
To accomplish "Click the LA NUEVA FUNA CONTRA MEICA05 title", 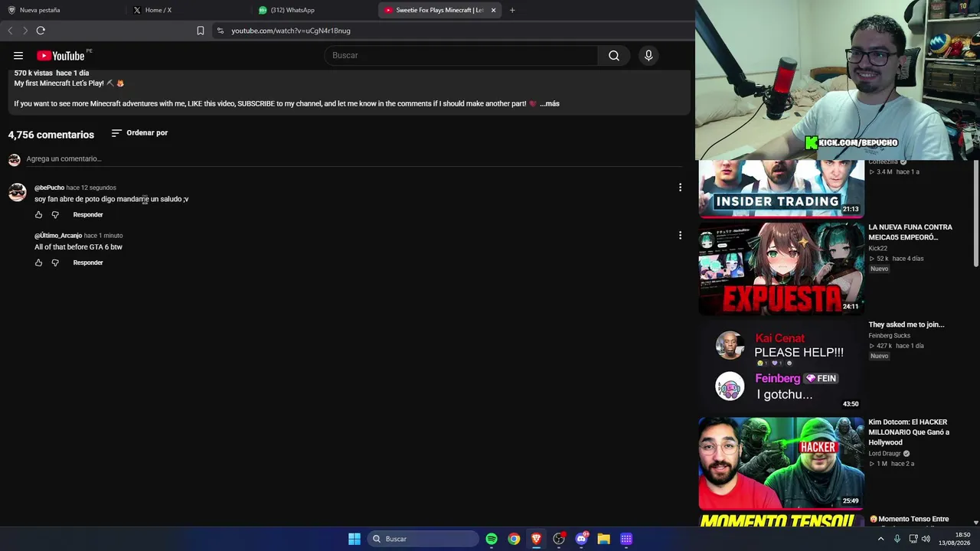I will tap(910, 232).
